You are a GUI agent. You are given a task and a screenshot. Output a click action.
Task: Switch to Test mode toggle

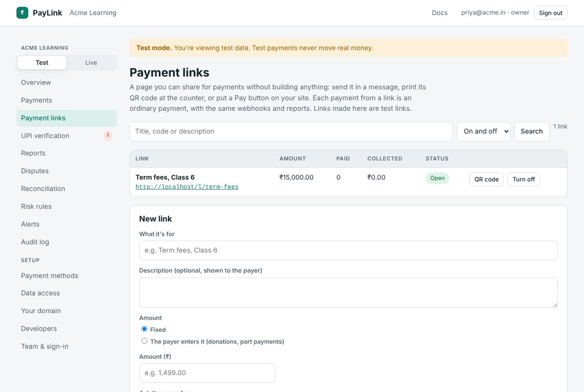[42, 62]
